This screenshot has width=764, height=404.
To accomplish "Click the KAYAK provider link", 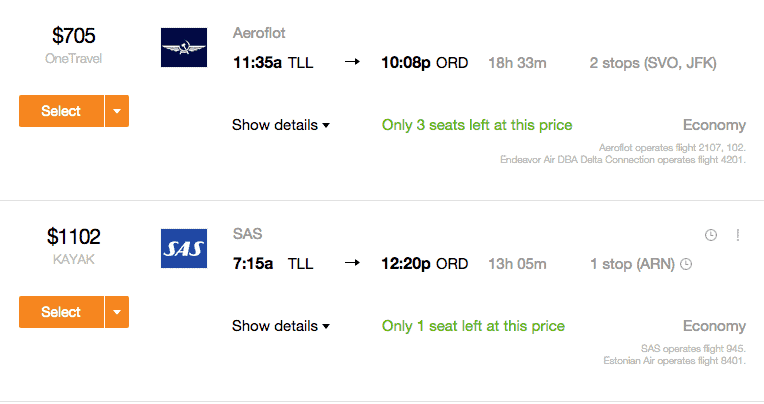I will click(74, 259).
